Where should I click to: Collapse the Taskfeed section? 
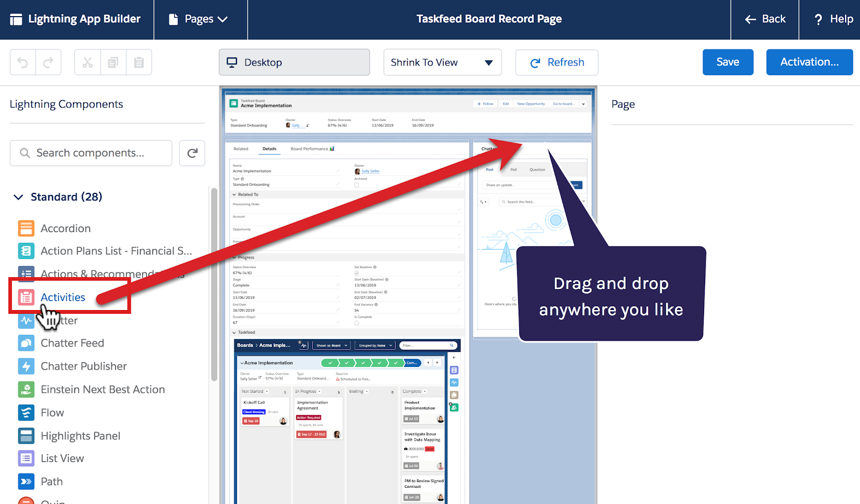point(234,333)
